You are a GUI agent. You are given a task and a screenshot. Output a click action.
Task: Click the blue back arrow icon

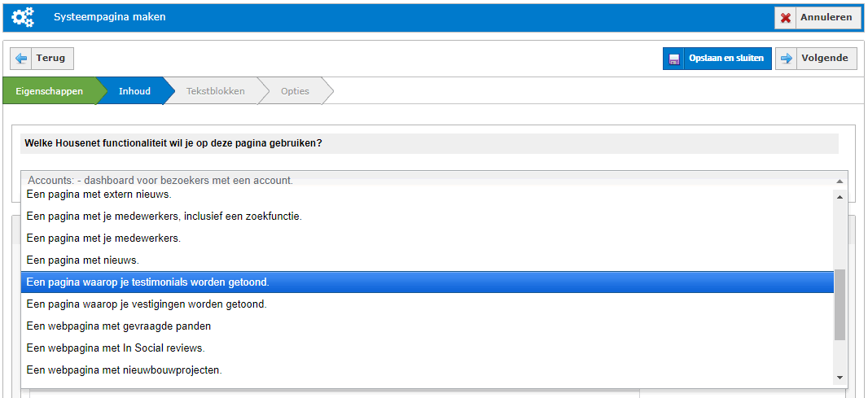21,58
